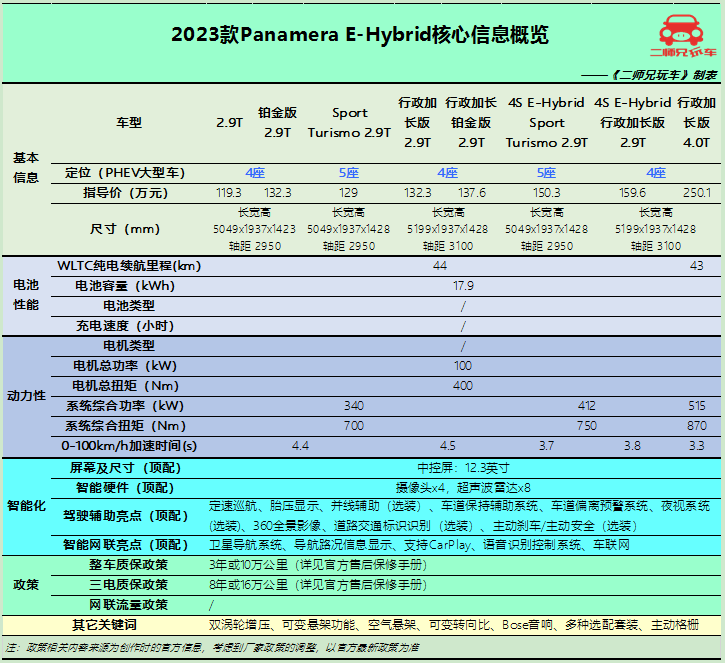This screenshot has width=725, height=663.
Task: Click the 中控屏：12.3英寸 value
Action: click(x=463, y=468)
